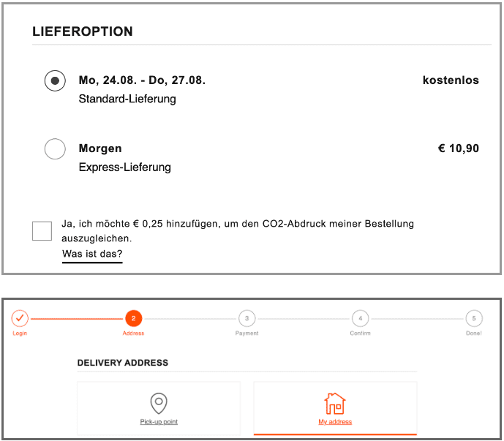Image resolution: width=504 pixels, height=441 pixels.
Task: Select the Standard-Lieferung radio button
Action: point(55,80)
